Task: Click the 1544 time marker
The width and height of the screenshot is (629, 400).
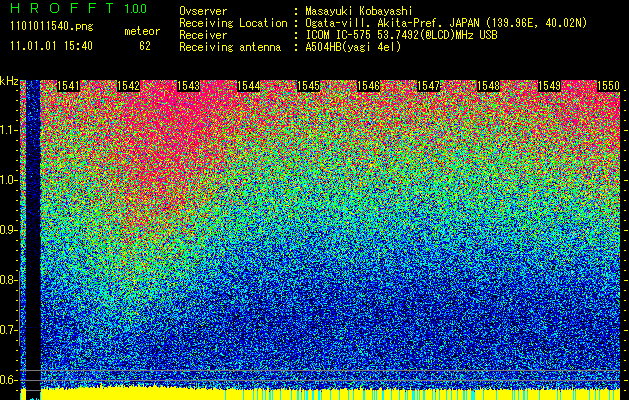Action: 249,86
